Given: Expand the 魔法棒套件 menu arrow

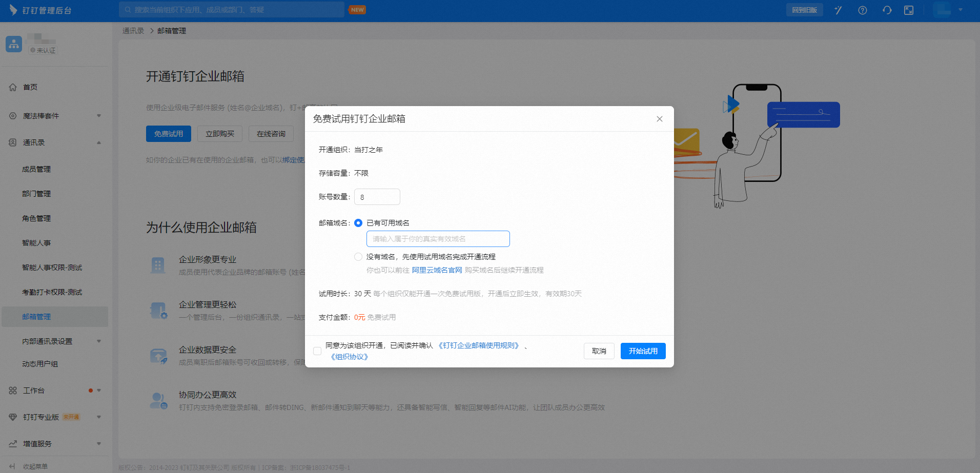Looking at the screenshot, I should (99, 116).
